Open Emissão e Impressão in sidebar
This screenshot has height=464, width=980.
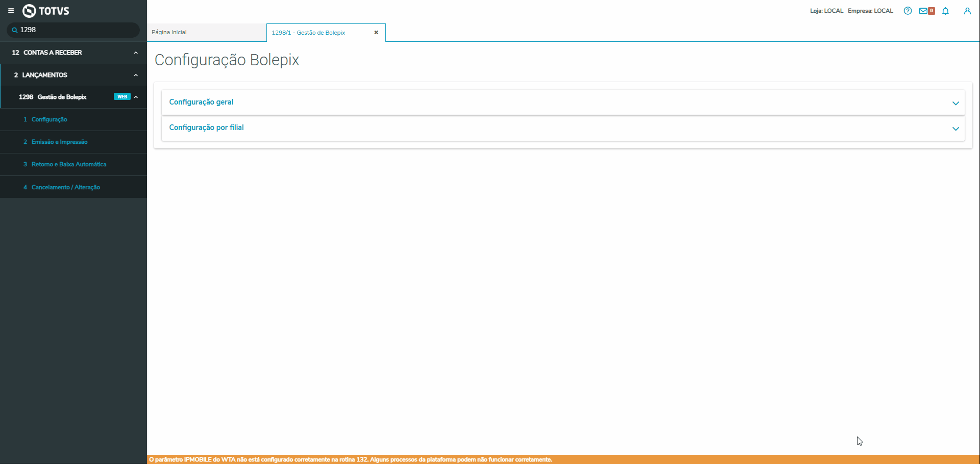tap(73, 142)
